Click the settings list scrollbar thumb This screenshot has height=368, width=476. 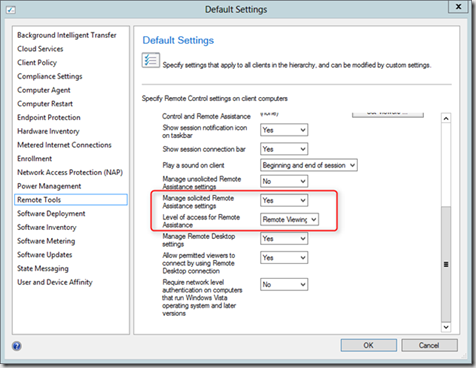[446, 264]
